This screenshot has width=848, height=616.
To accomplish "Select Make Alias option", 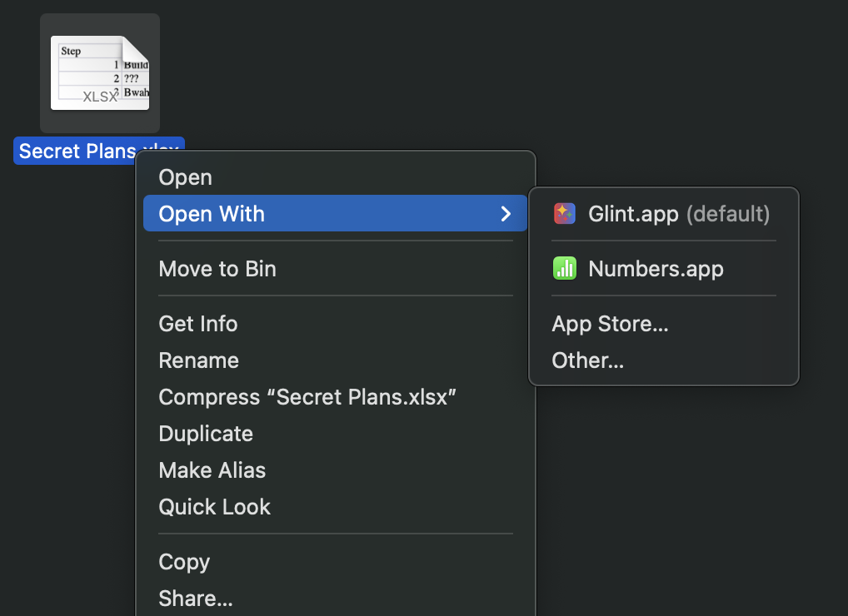I will tap(212, 470).
